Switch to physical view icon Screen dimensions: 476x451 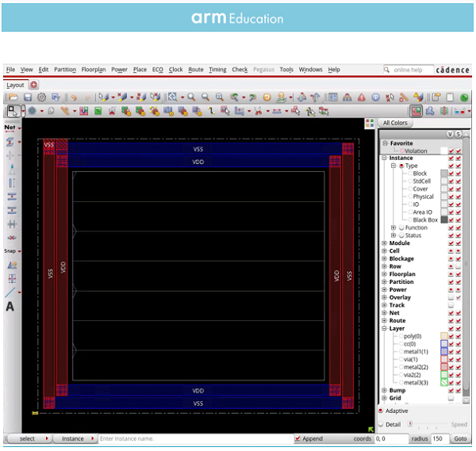pyautogui.click(x=444, y=111)
